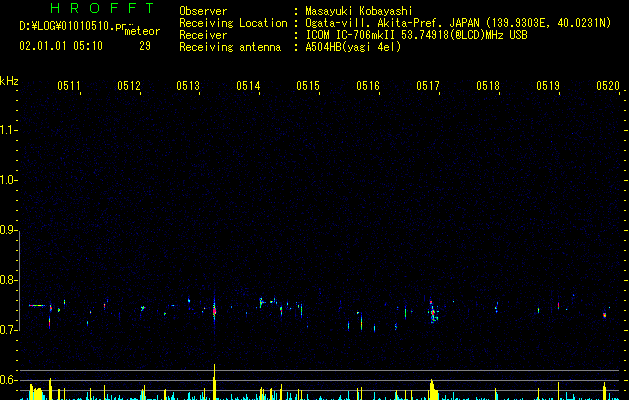Click time marker 0520
The height and width of the screenshot is (400, 629).
pos(608,86)
